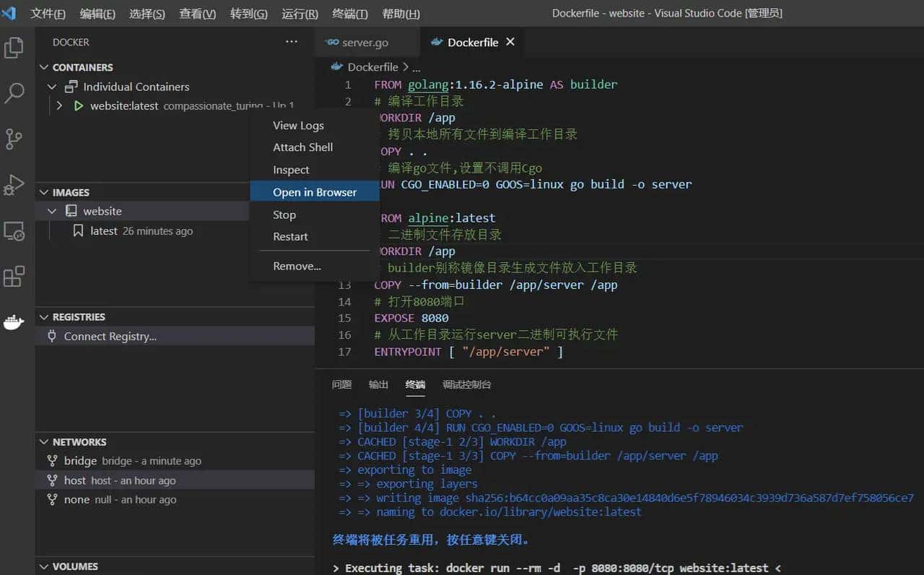This screenshot has width=924, height=575.
Task: Choose Open in Browser from context menu
Action: click(315, 191)
